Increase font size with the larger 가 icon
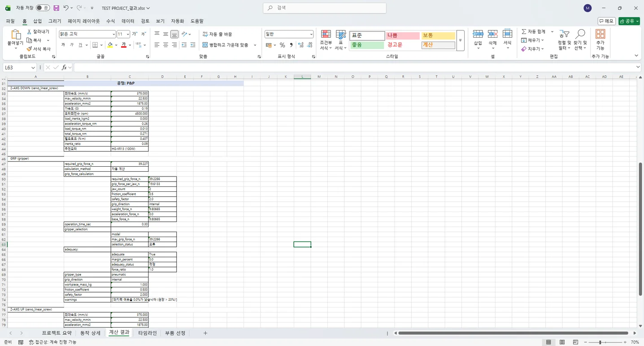The height and width of the screenshot is (346, 644). [x=135, y=34]
